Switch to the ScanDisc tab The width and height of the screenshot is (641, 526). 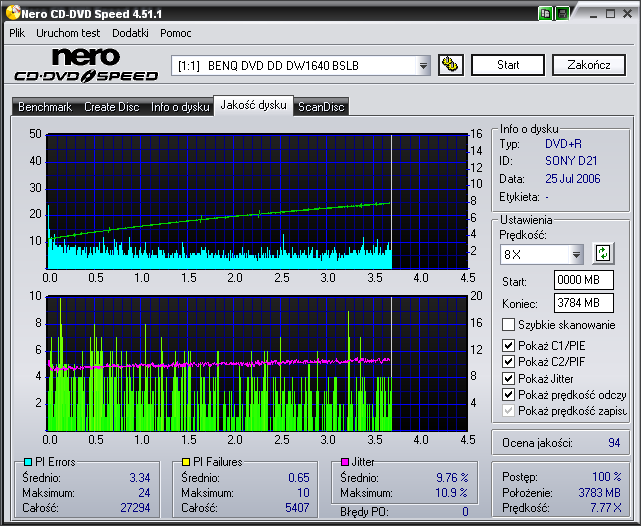click(321, 107)
